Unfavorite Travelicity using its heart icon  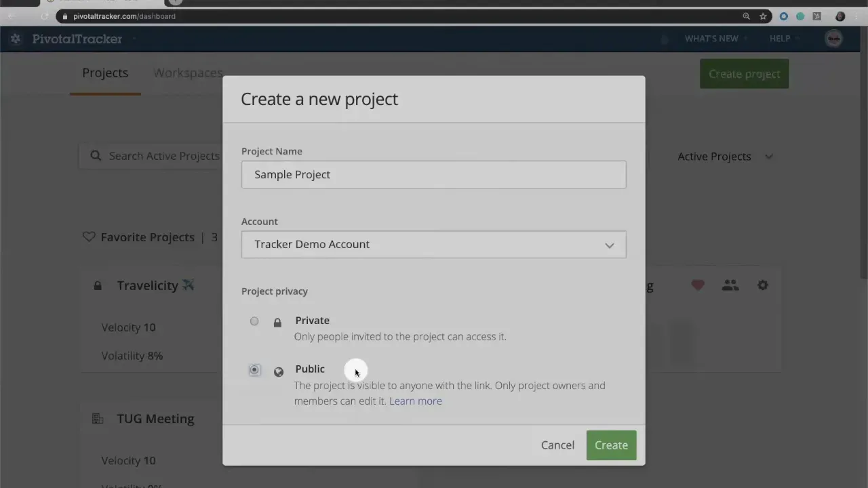pos(697,285)
